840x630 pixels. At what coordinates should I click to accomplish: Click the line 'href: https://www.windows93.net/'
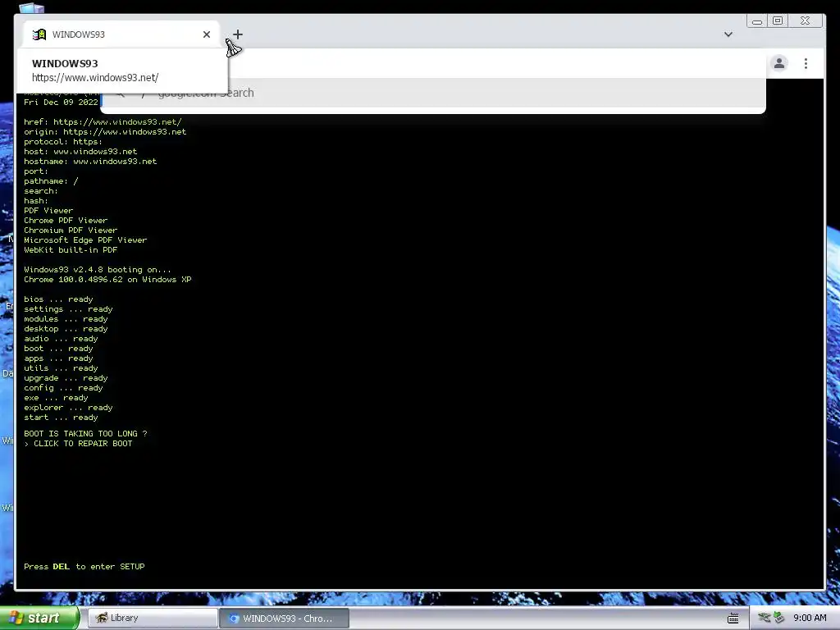click(x=103, y=122)
